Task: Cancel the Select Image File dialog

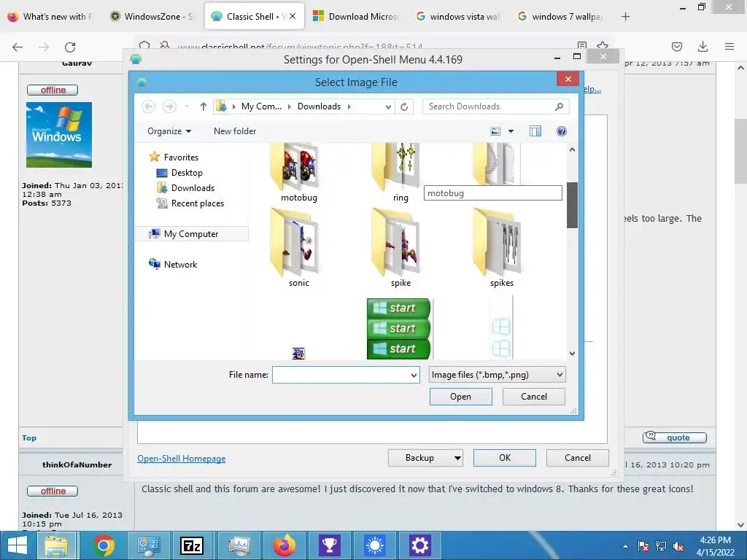Action: pyautogui.click(x=533, y=397)
